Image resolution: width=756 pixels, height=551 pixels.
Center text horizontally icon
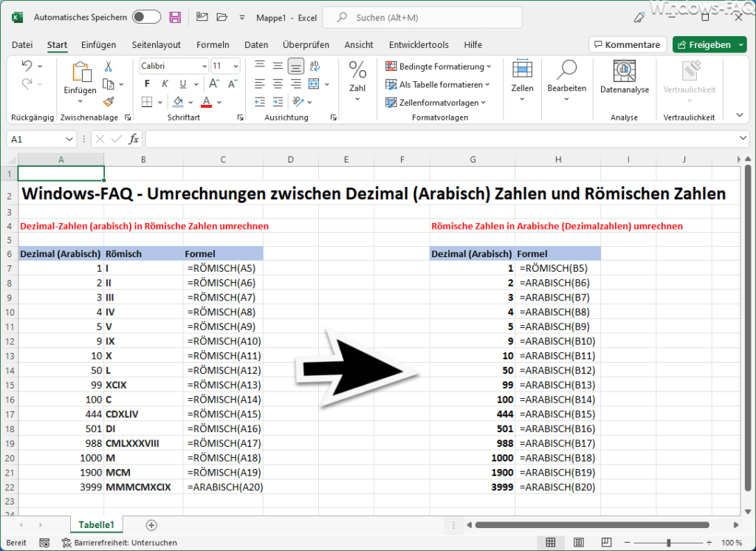(x=278, y=84)
